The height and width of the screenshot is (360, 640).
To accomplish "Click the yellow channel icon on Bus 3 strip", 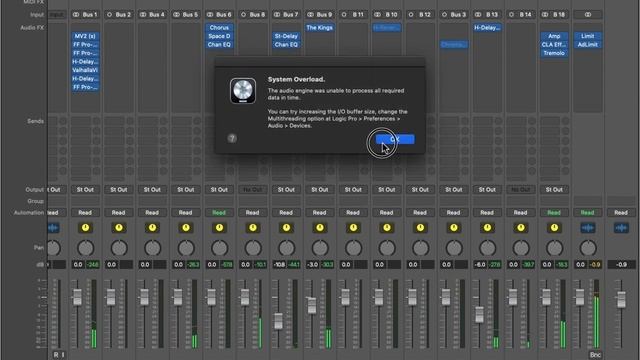I will [453, 228].
